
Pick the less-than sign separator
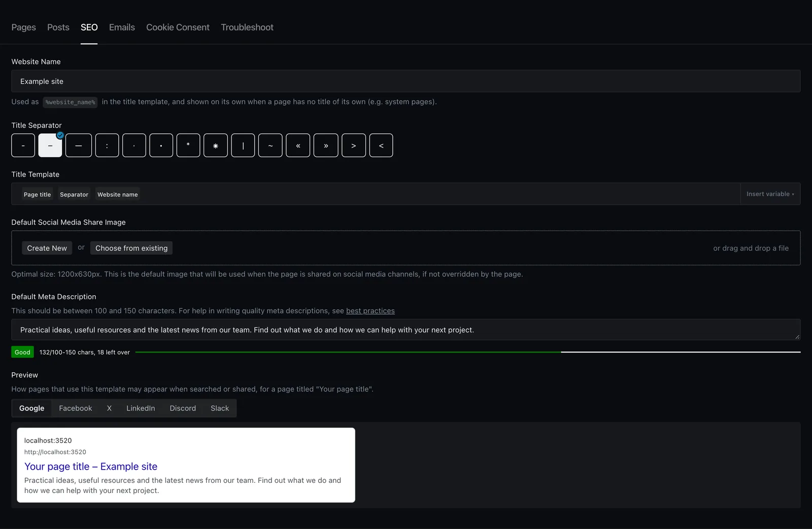[x=381, y=146]
